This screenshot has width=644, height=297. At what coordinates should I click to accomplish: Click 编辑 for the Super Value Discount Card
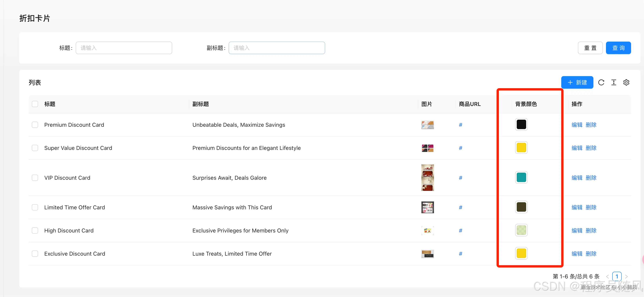(x=577, y=148)
